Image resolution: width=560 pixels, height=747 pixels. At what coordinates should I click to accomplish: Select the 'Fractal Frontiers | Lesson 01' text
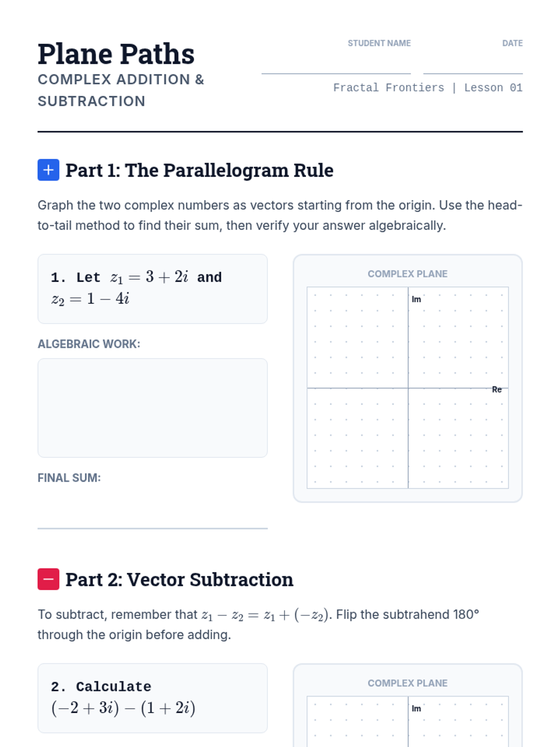[x=427, y=88]
